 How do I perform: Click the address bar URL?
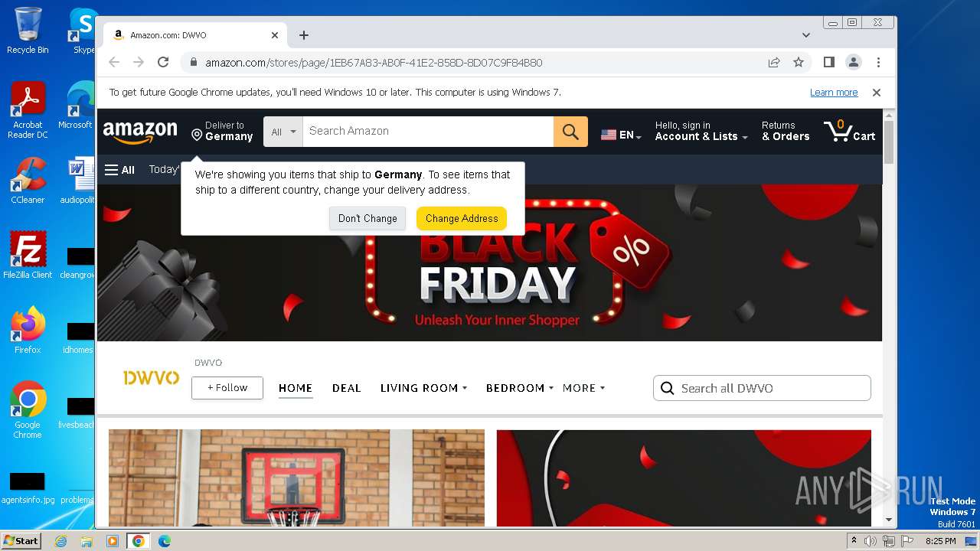(x=374, y=63)
